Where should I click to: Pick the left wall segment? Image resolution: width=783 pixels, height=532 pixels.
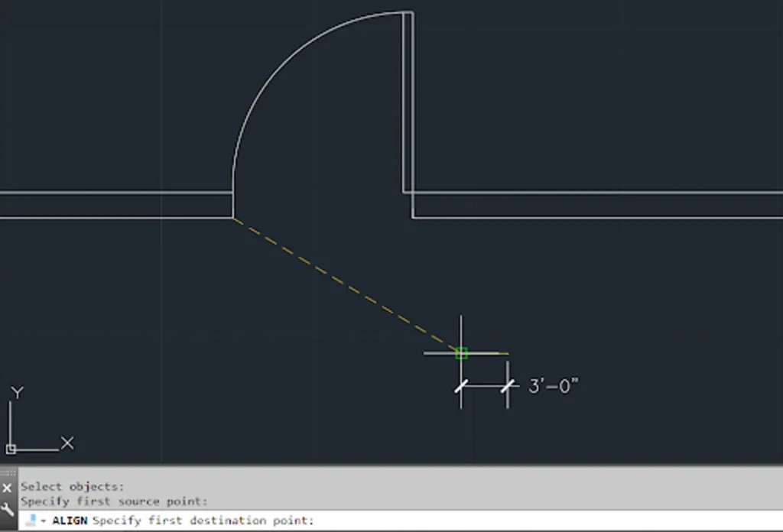point(115,205)
